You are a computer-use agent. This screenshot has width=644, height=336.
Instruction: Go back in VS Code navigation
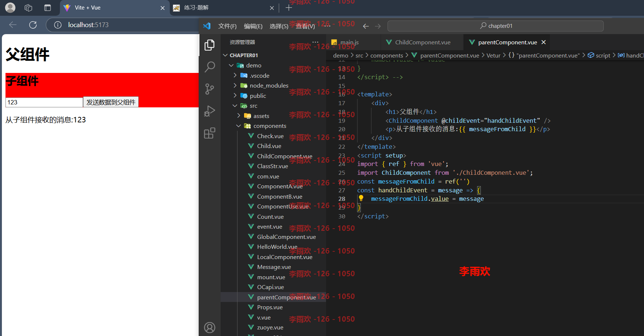tap(366, 26)
